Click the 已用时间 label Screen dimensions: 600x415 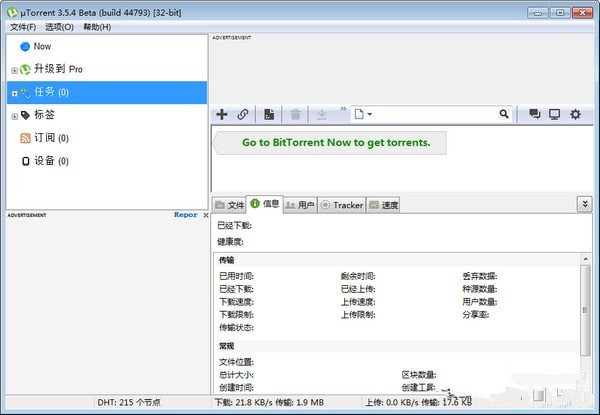236,276
